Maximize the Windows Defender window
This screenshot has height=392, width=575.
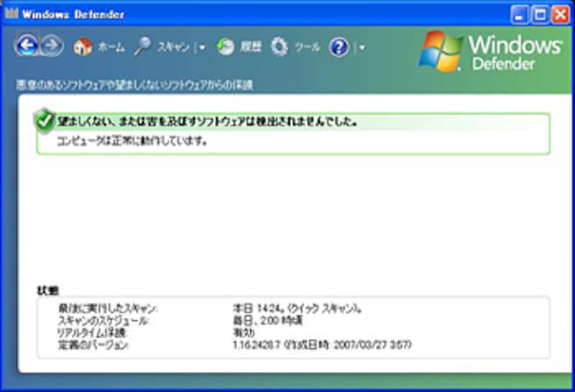540,15
